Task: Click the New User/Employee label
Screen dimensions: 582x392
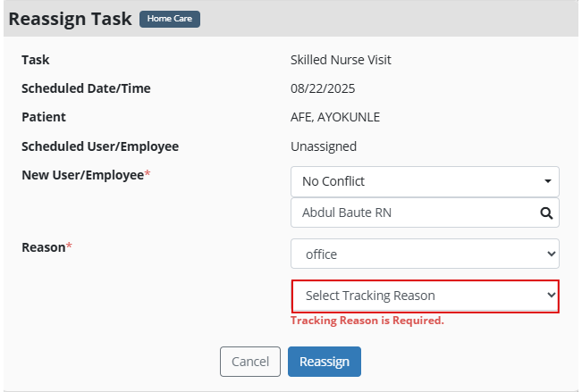Action: (x=83, y=175)
